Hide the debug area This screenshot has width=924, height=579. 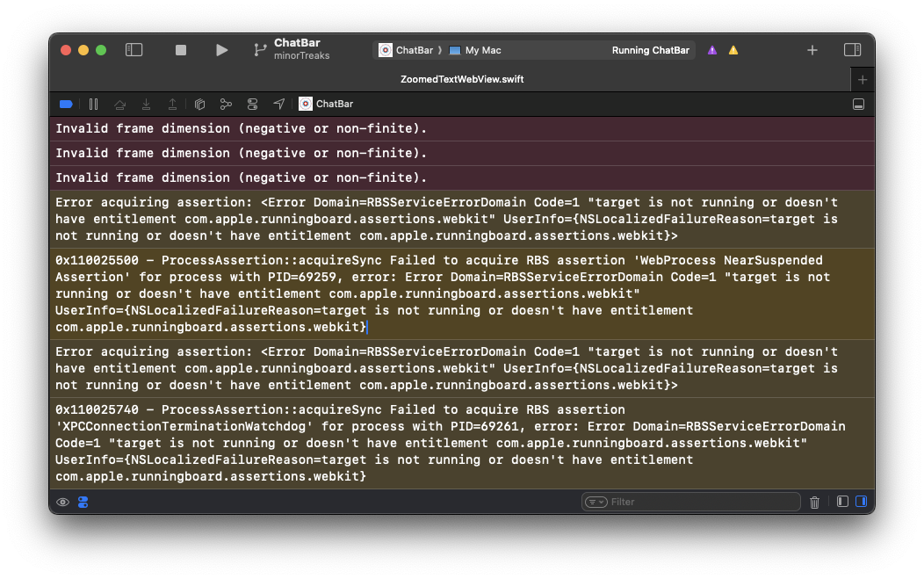(x=858, y=104)
